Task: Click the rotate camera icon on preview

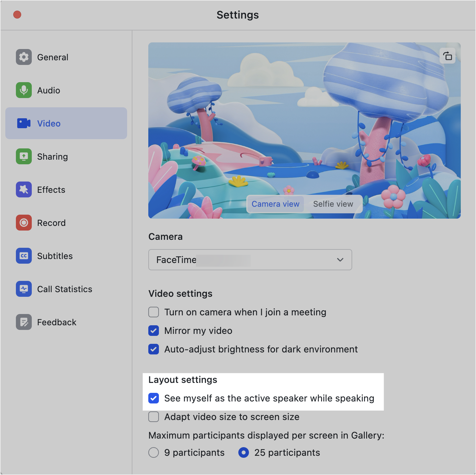Action: click(448, 56)
